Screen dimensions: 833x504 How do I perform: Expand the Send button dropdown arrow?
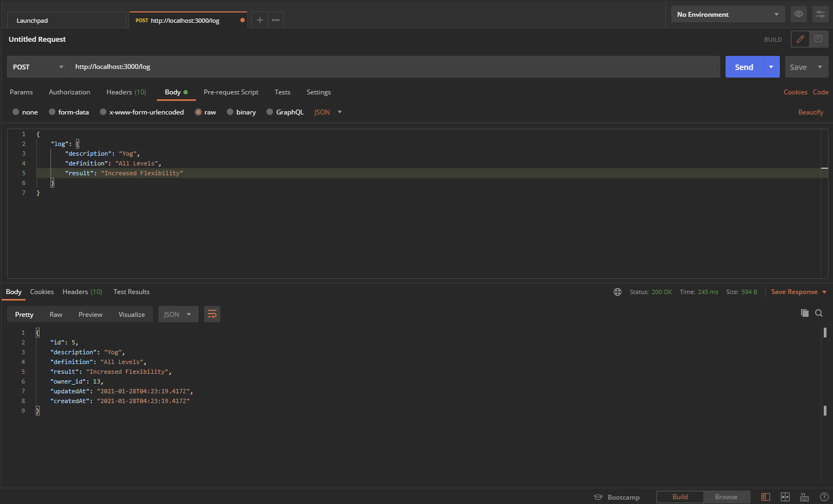click(x=771, y=67)
